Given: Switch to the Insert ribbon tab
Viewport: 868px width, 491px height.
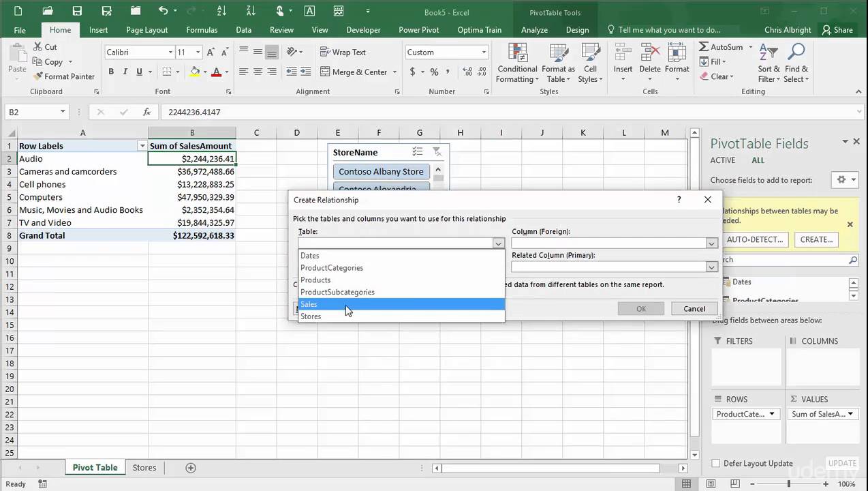Looking at the screenshot, I should click(x=98, y=30).
